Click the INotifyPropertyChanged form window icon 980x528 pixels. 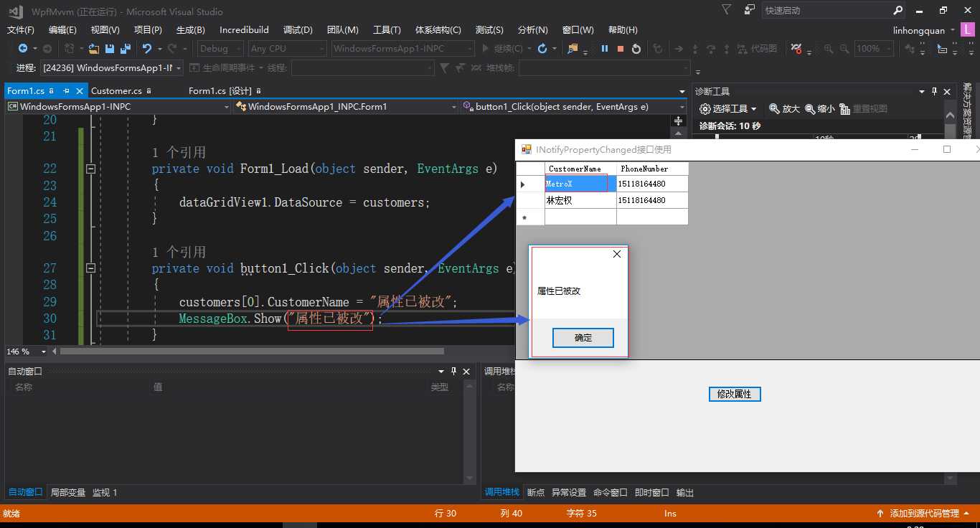point(527,149)
